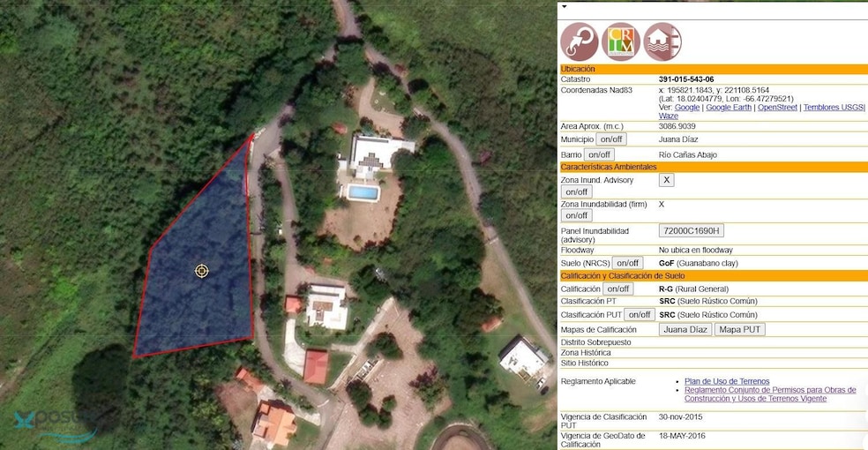Collapse panel using top dropdown arrow
This screenshot has width=868, height=450.
tap(565, 6)
